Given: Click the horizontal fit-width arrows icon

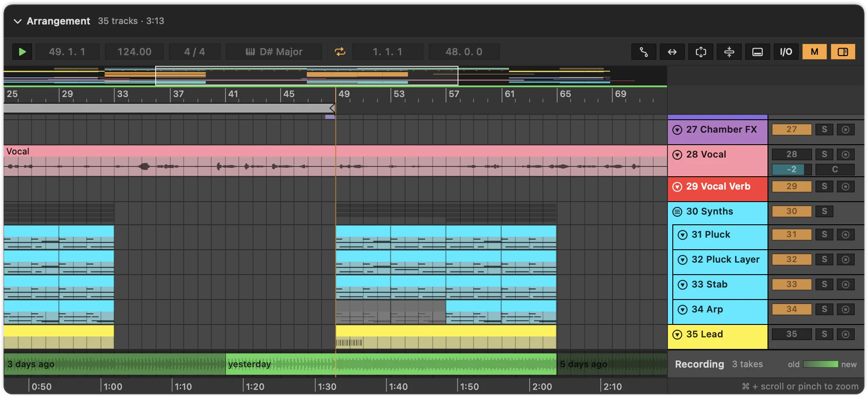Looking at the screenshot, I should [672, 52].
